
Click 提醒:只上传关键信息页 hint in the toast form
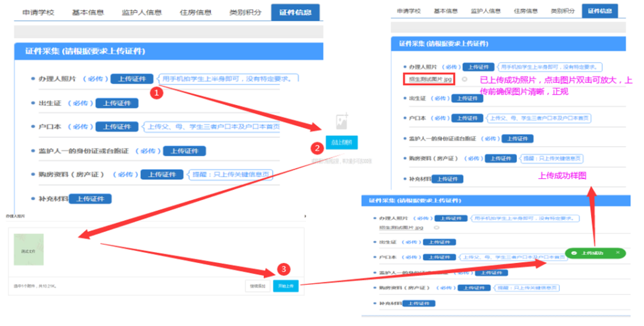click(527, 288)
